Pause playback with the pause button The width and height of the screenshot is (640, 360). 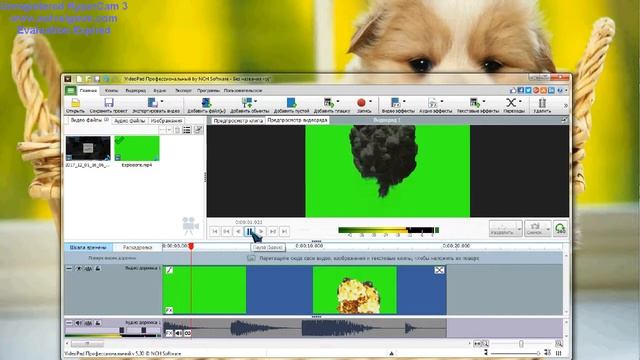click(249, 231)
